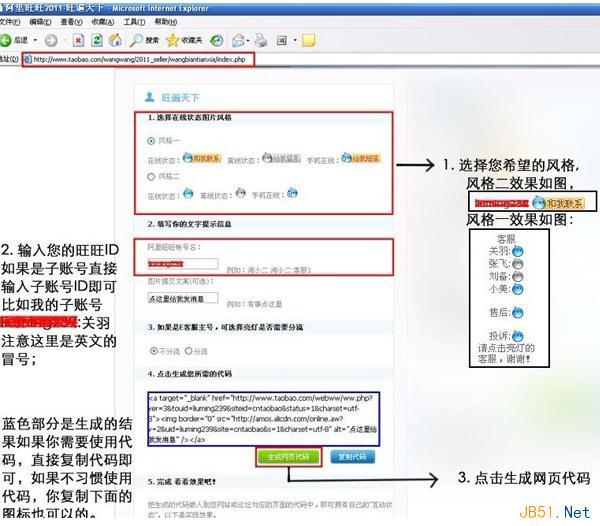Click the Print printer toolbar icon
This screenshot has width=600, height=526.
[x=261, y=40]
